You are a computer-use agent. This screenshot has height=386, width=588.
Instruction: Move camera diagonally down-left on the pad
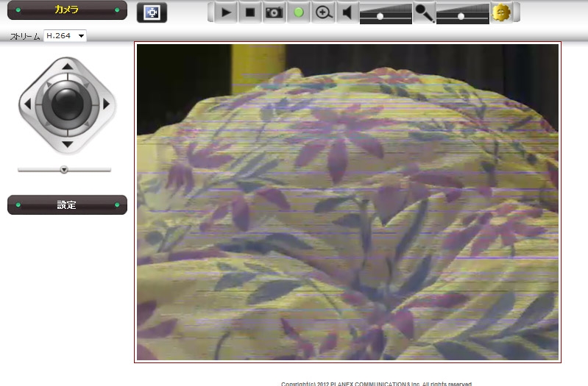point(47,124)
